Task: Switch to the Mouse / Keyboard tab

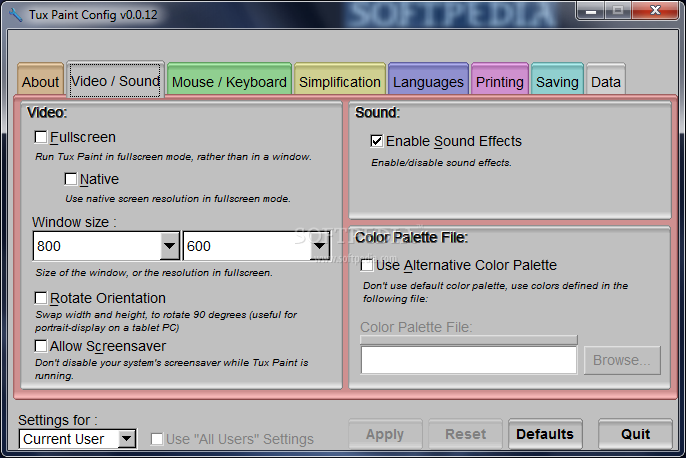Action: click(x=229, y=79)
